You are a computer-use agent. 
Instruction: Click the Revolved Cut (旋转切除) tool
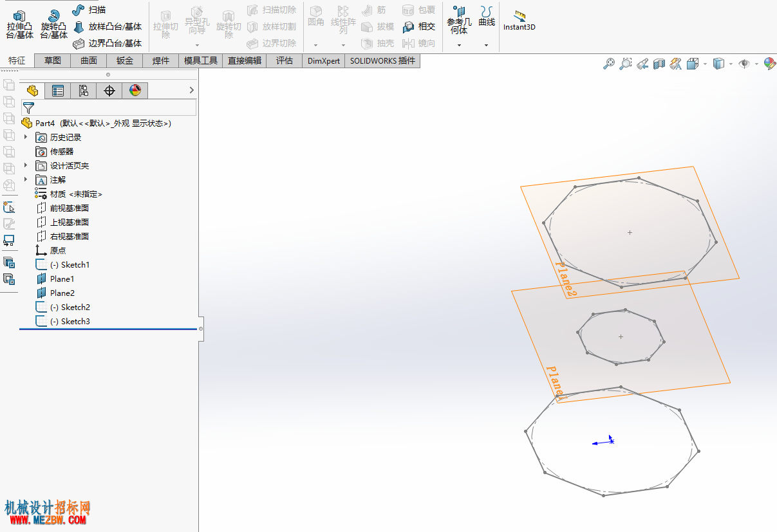tap(229, 24)
